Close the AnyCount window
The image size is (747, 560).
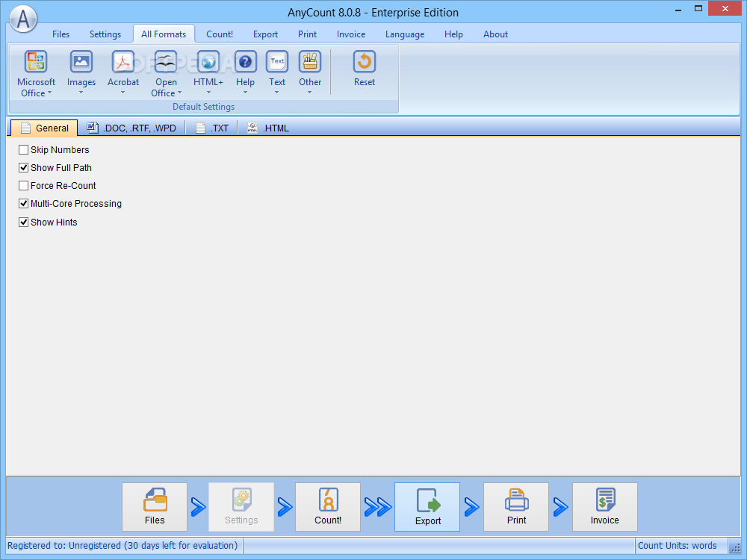(x=725, y=8)
